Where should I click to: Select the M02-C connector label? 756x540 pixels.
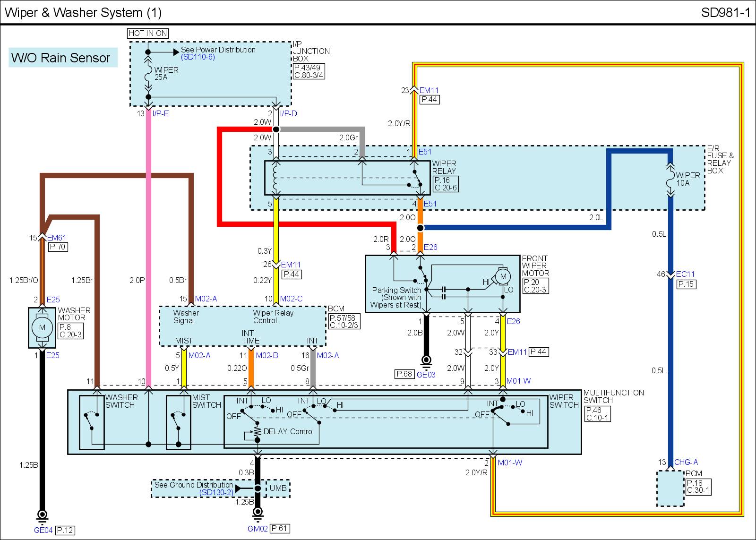[291, 299]
